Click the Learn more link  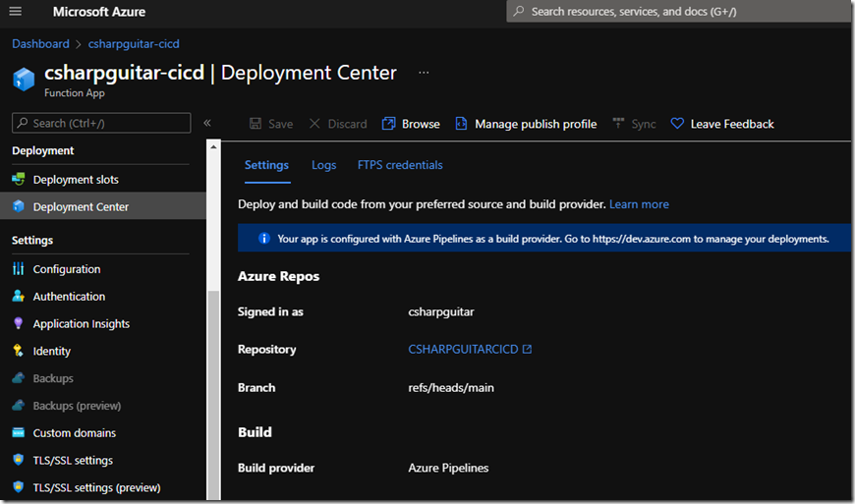point(639,204)
